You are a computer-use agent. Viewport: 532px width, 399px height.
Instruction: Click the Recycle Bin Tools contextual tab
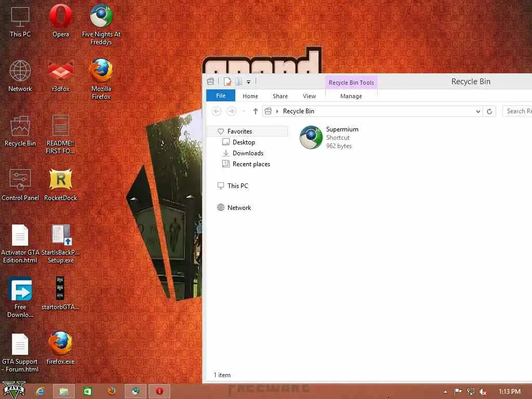point(351,83)
